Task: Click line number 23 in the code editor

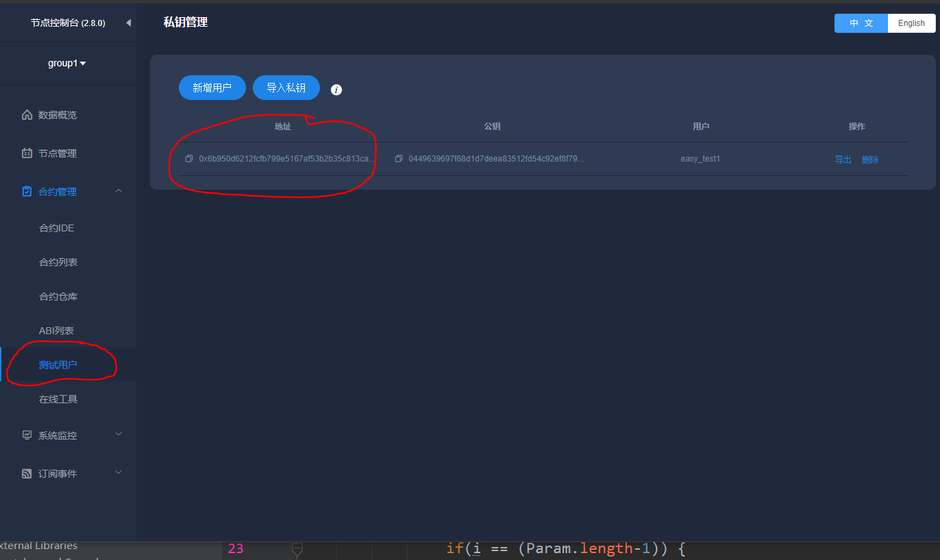Action: point(236,548)
